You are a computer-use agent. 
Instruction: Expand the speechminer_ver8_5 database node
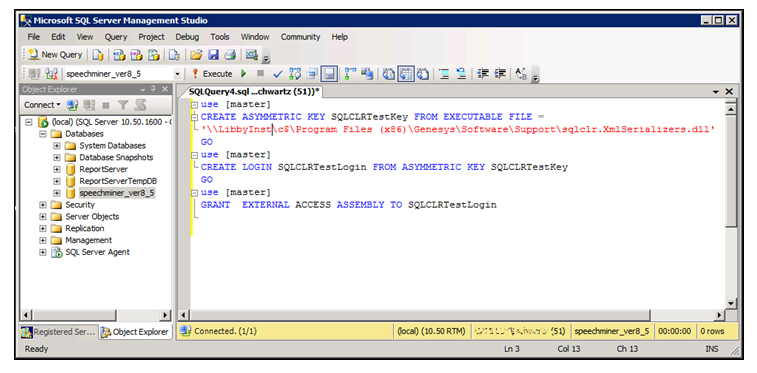tap(56, 193)
